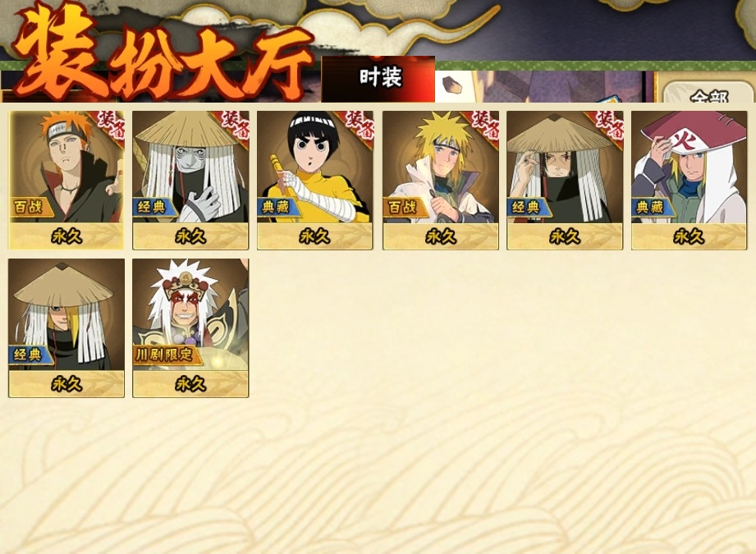Viewport: 756px width, 554px height.
Task: Click 永久 label under Deidara card
Action: pyautogui.click(x=66, y=384)
